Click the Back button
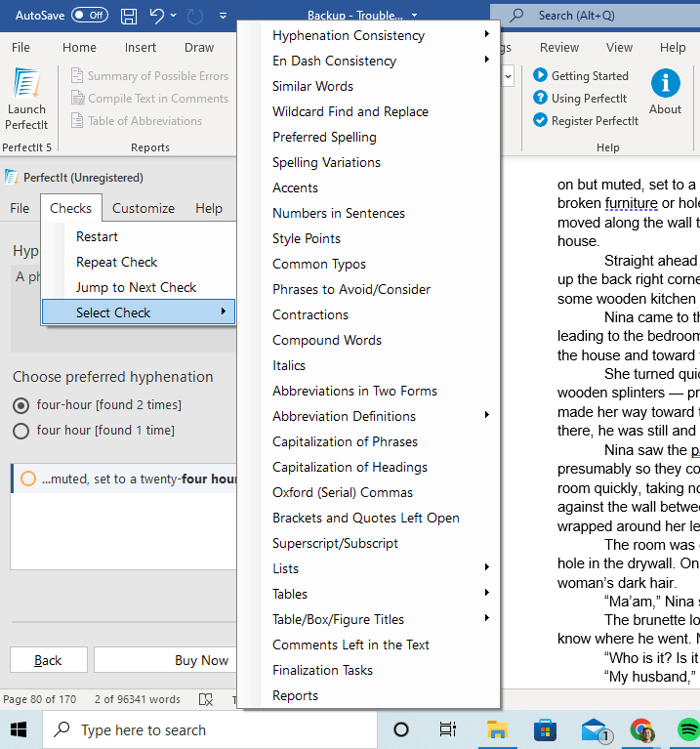Image resolution: width=700 pixels, height=749 pixels. [48, 660]
